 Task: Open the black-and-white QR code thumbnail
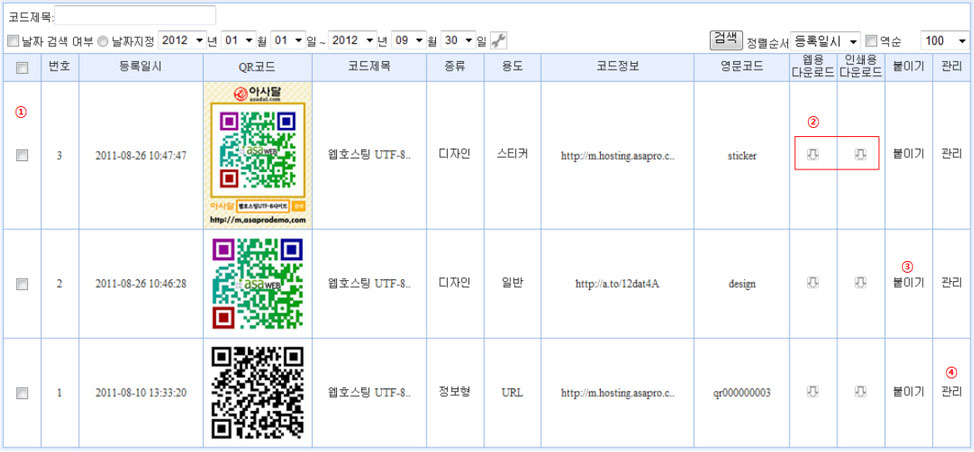pos(257,393)
